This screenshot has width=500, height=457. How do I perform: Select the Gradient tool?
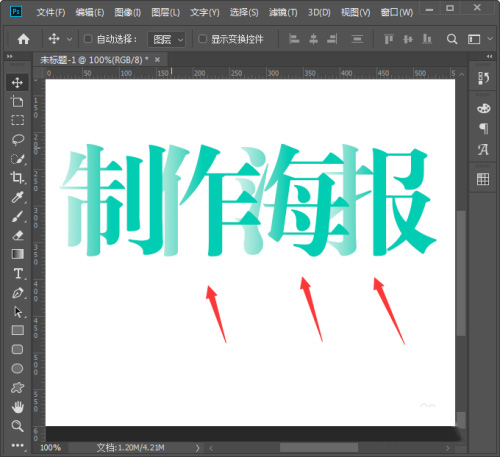(x=17, y=254)
